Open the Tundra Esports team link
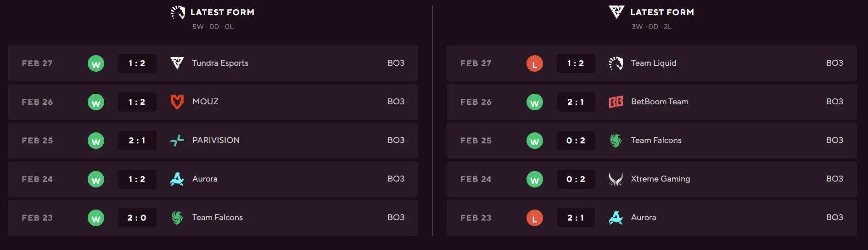Screen dimensions: 868x250 [220, 63]
